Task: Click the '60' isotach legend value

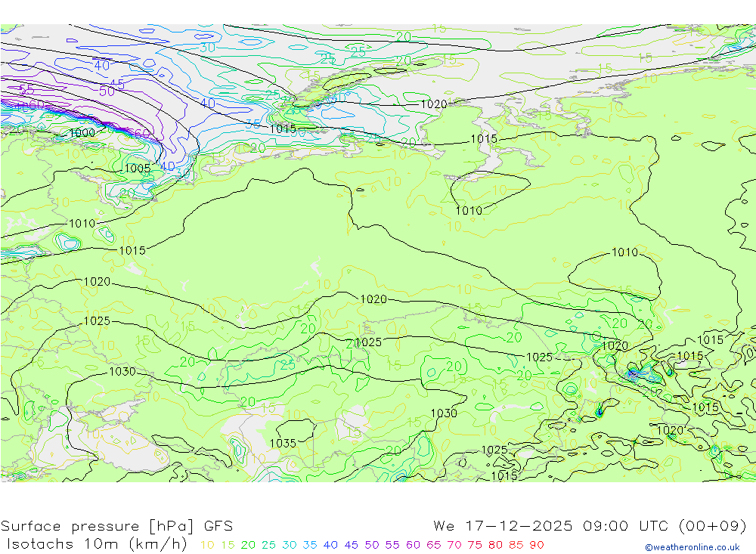Action: pos(414,545)
